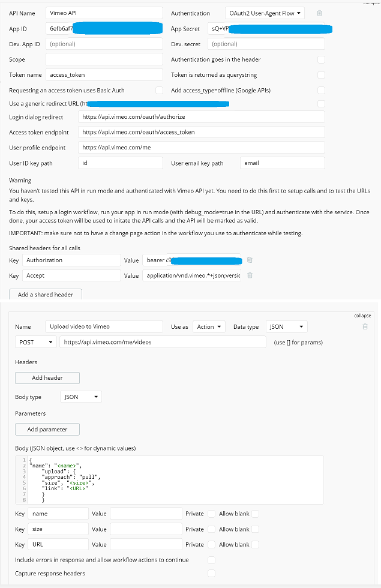Image resolution: width=381 pixels, height=588 pixels.
Task: Mark the size key as Private
Action: 211,529
